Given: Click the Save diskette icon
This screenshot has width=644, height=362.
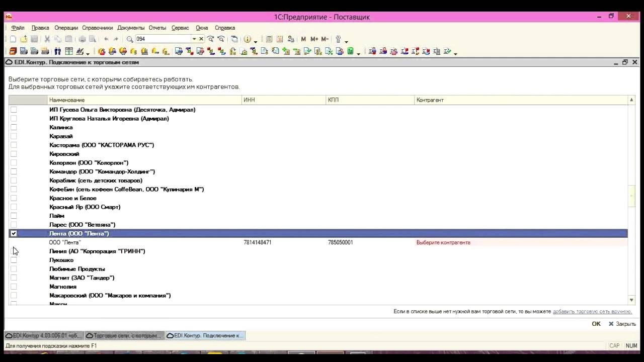Looking at the screenshot, I should tap(34, 39).
